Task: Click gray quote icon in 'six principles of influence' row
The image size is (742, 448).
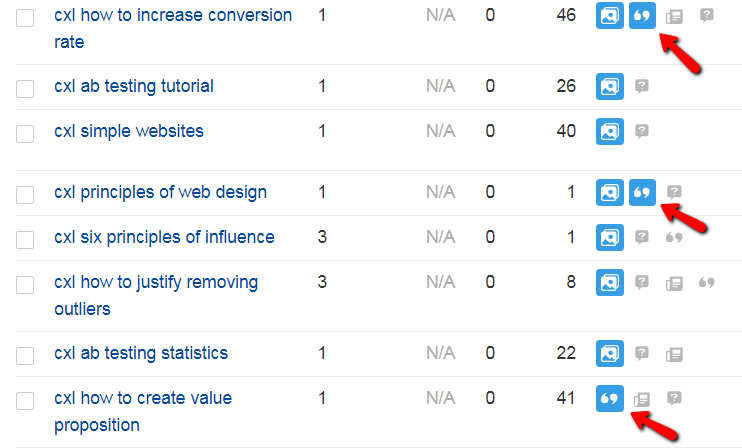Action: point(674,237)
